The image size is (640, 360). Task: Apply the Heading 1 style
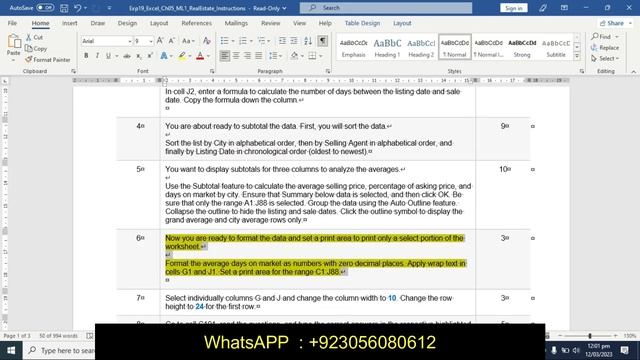pyautogui.click(x=387, y=47)
